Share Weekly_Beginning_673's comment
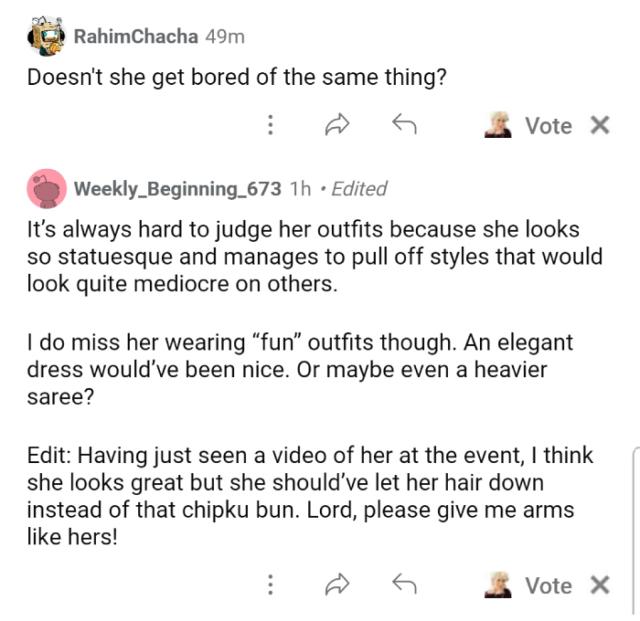Screen dimensions: 640x621 click(336, 586)
